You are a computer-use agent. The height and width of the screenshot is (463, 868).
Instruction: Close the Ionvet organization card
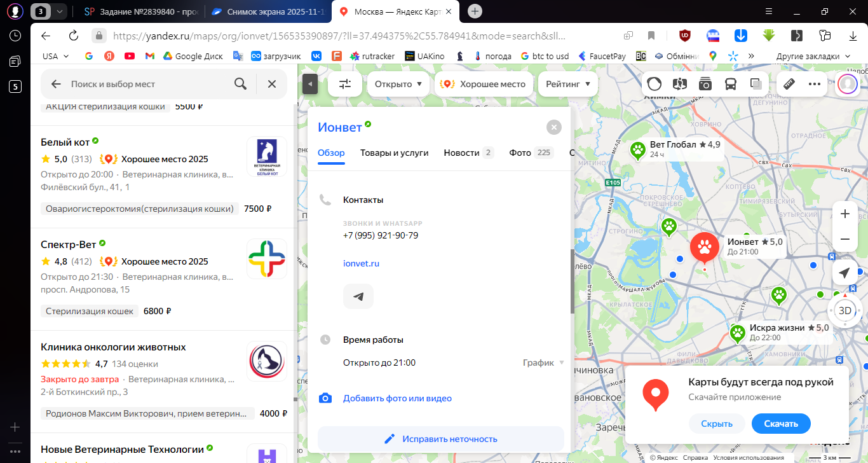click(554, 127)
